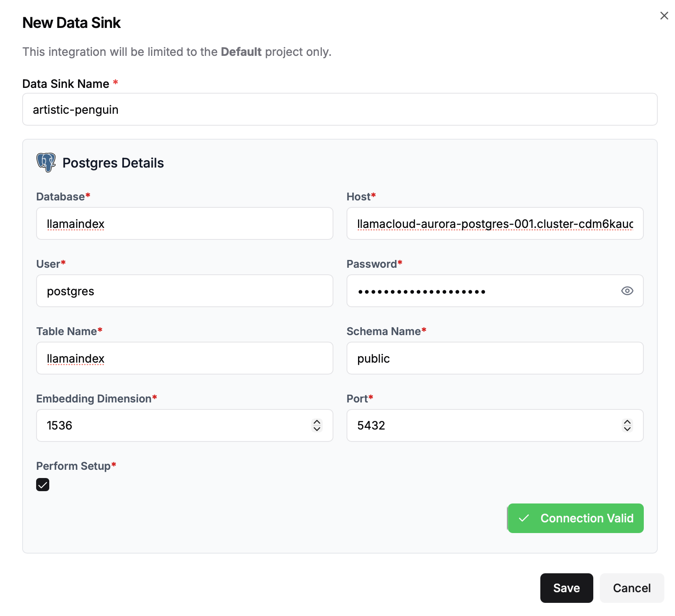
Task: Select the User field containing postgres
Action: pyautogui.click(x=184, y=291)
